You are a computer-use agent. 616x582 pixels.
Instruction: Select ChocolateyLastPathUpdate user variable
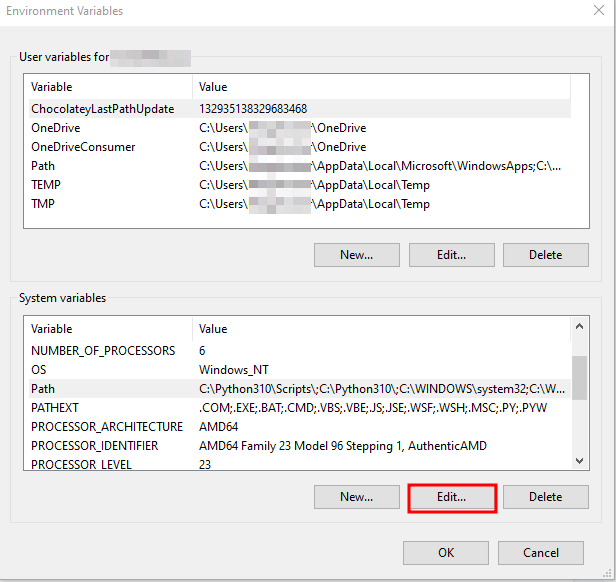tap(102, 109)
